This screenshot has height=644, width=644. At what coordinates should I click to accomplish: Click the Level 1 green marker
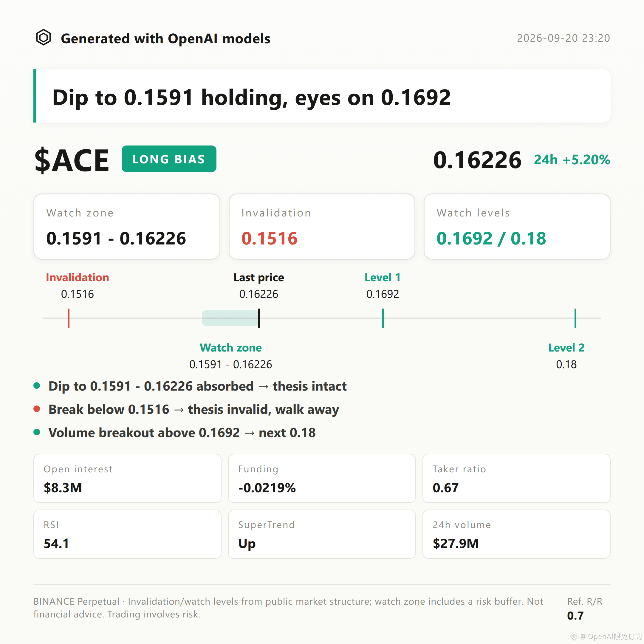pyautogui.click(x=383, y=318)
